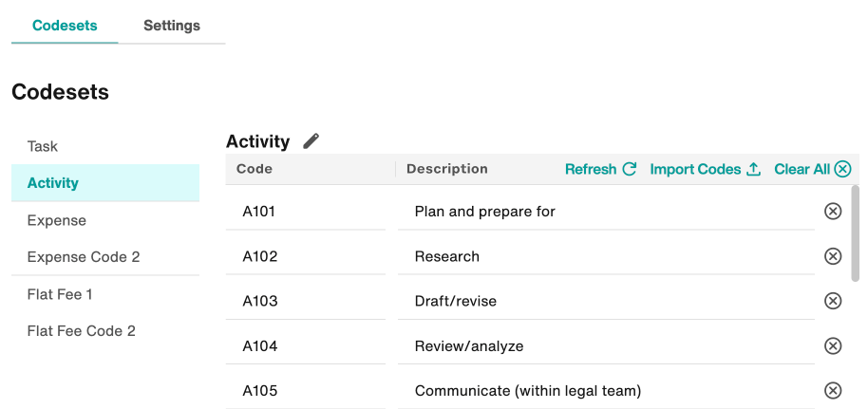Screen dimensions: 868x409
Task: Refresh the Activity codes list
Action: point(600,169)
